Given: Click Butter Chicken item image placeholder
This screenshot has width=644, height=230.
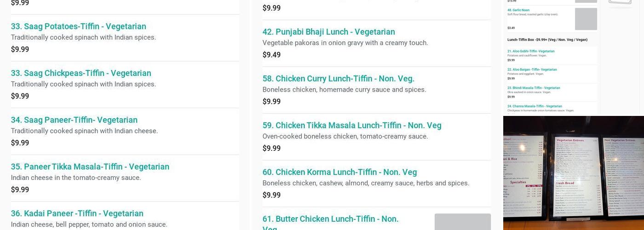Looking at the screenshot, I should click(462, 222).
